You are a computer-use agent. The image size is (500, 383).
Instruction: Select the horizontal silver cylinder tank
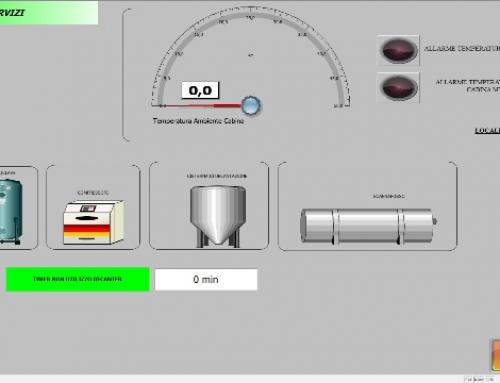click(x=368, y=226)
